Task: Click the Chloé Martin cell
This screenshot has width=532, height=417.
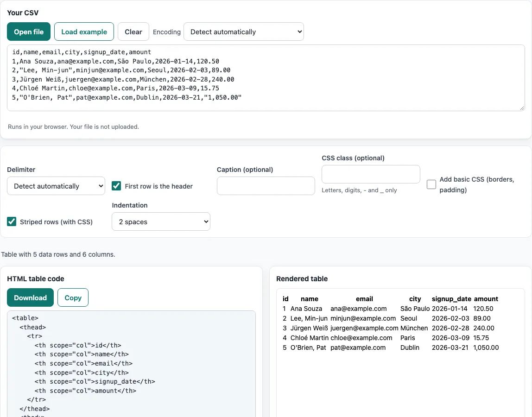Action: click(x=310, y=338)
